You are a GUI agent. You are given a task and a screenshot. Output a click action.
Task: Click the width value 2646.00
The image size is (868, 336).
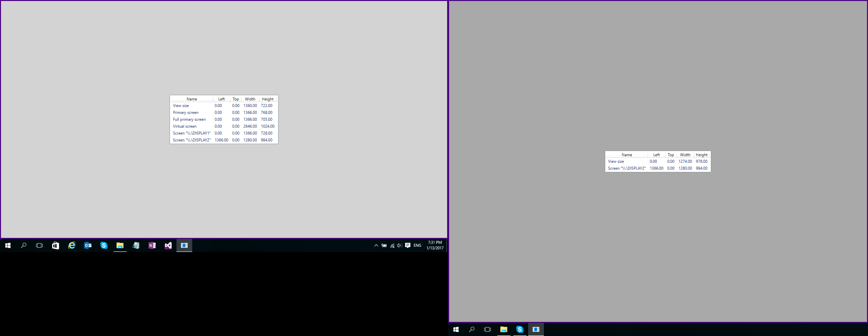(250, 126)
